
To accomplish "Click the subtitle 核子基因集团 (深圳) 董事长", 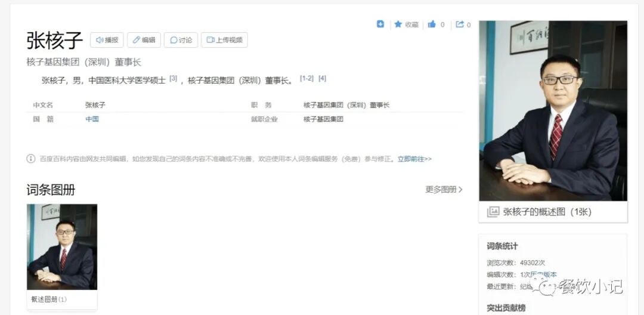I will [84, 63].
